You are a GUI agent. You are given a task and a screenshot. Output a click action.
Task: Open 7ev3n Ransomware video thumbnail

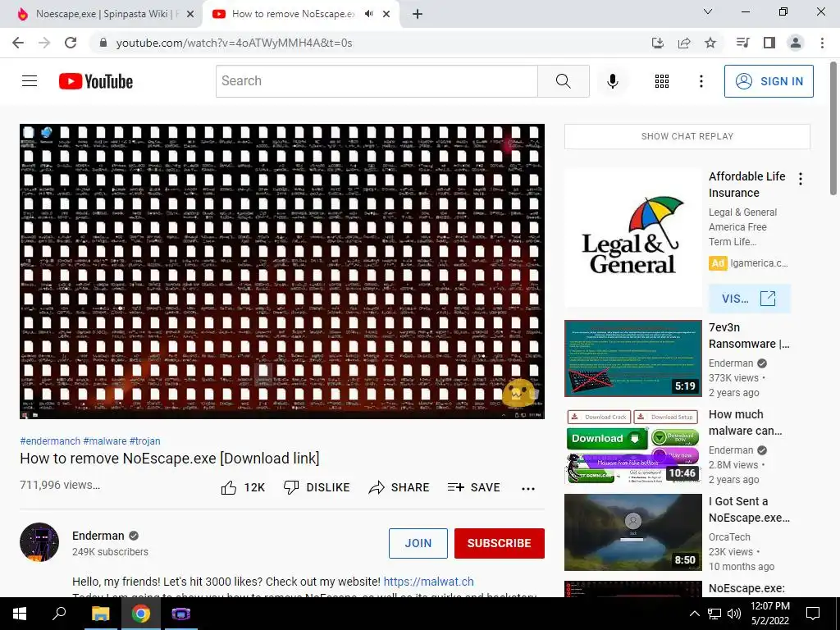(x=632, y=358)
